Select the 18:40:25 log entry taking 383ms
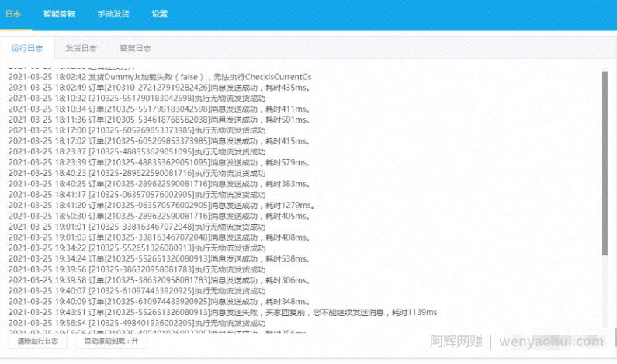This screenshot has width=617, height=364. [159, 184]
